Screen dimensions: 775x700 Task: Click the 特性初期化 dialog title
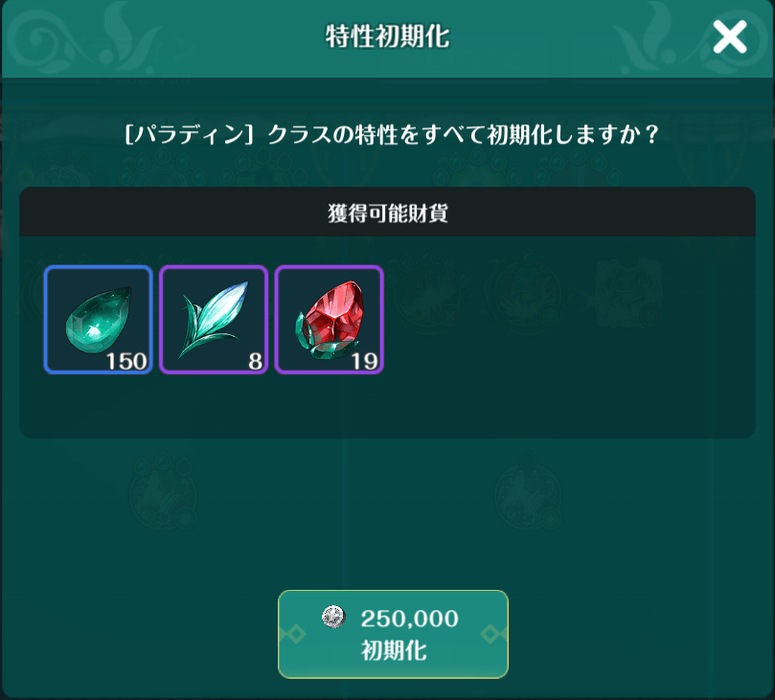(x=387, y=36)
